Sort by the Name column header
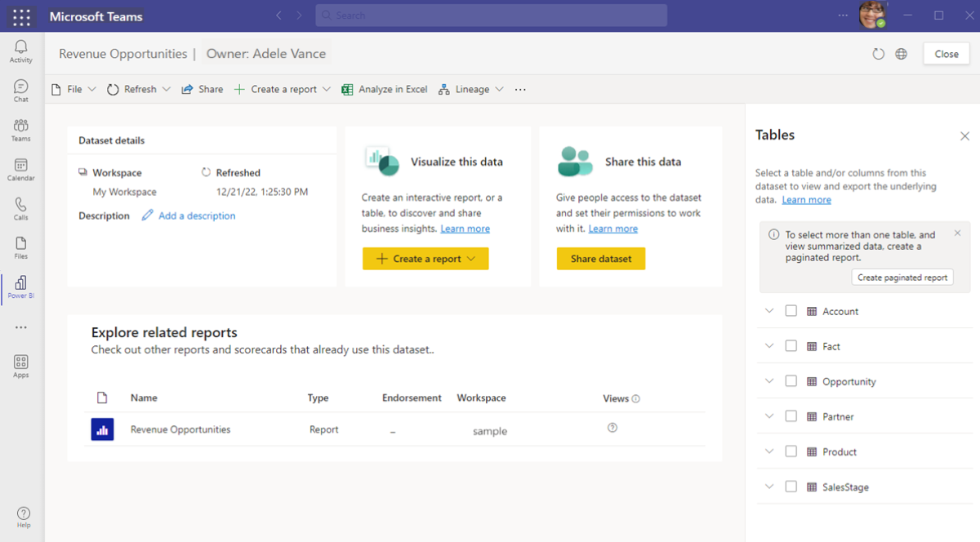980x542 pixels. (x=144, y=398)
